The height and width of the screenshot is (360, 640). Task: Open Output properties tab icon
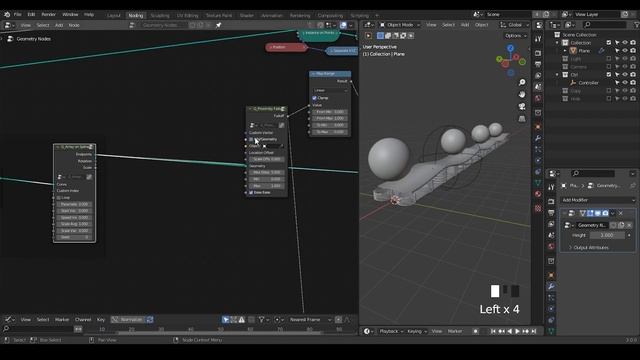[x=551, y=213]
